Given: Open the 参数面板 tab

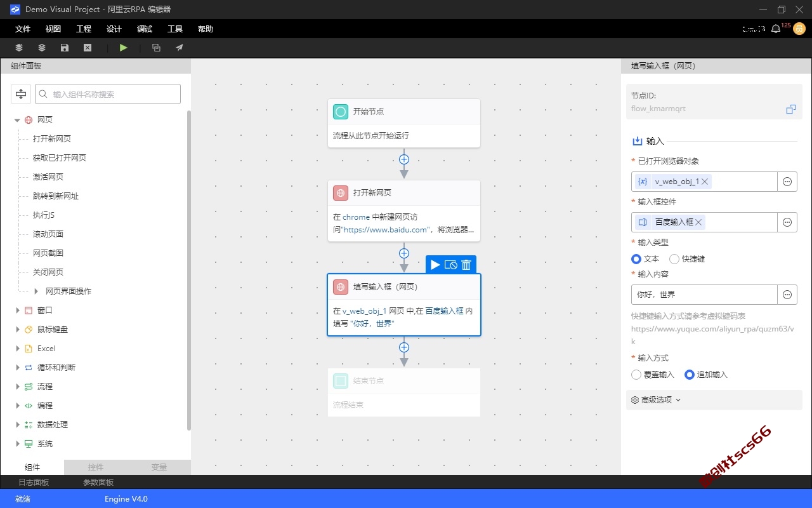Looking at the screenshot, I should [x=98, y=483].
